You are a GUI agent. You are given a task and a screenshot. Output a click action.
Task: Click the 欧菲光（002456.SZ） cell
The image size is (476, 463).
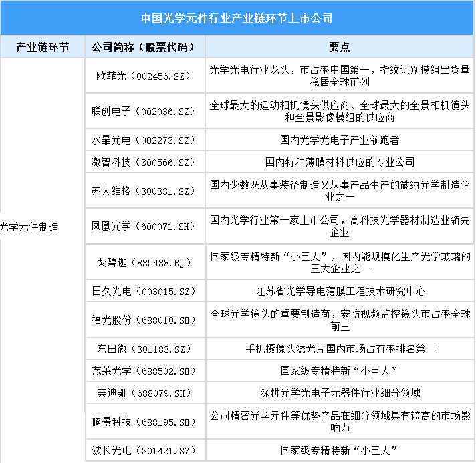pyautogui.click(x=145, y=76)
